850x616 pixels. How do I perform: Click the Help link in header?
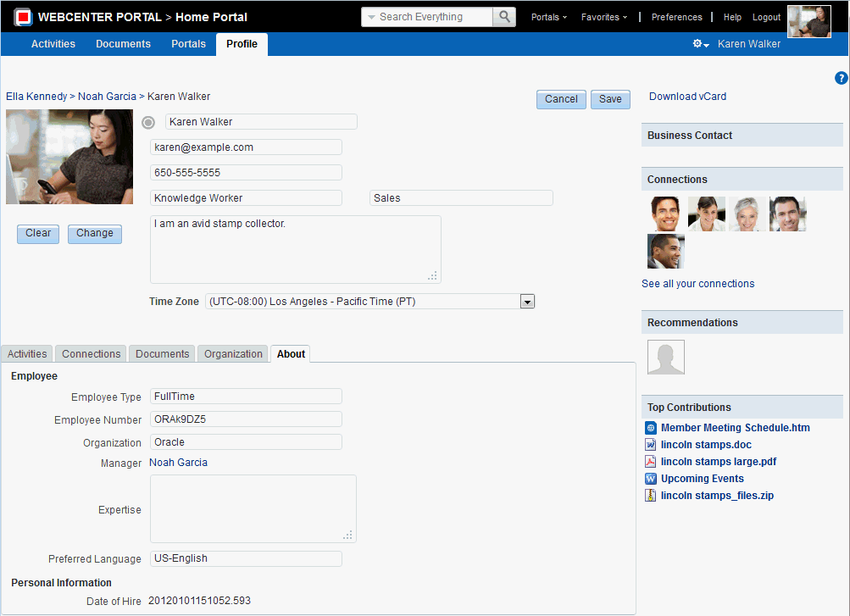[732, 17]
